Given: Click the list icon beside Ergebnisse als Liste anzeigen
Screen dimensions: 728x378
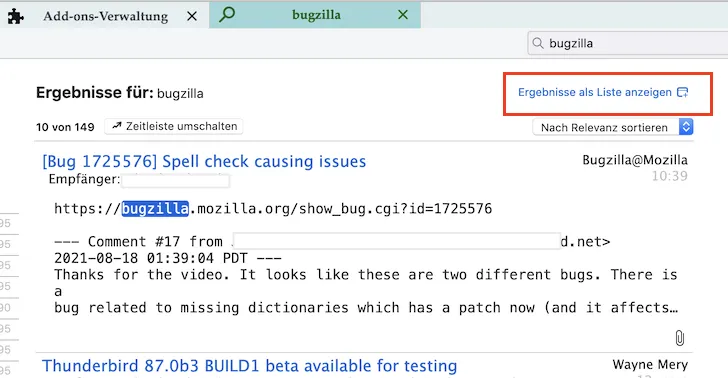Looking at the screenshot, I should pos(682,92).
